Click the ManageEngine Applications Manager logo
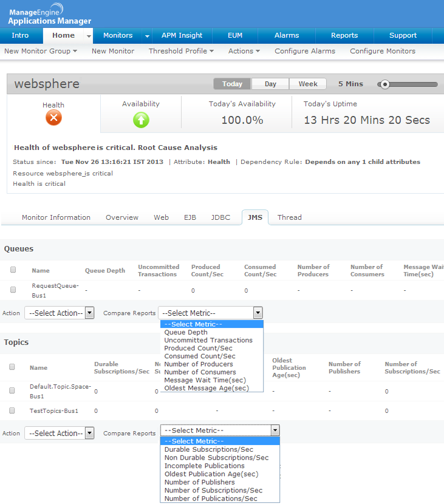 (50, 15)
